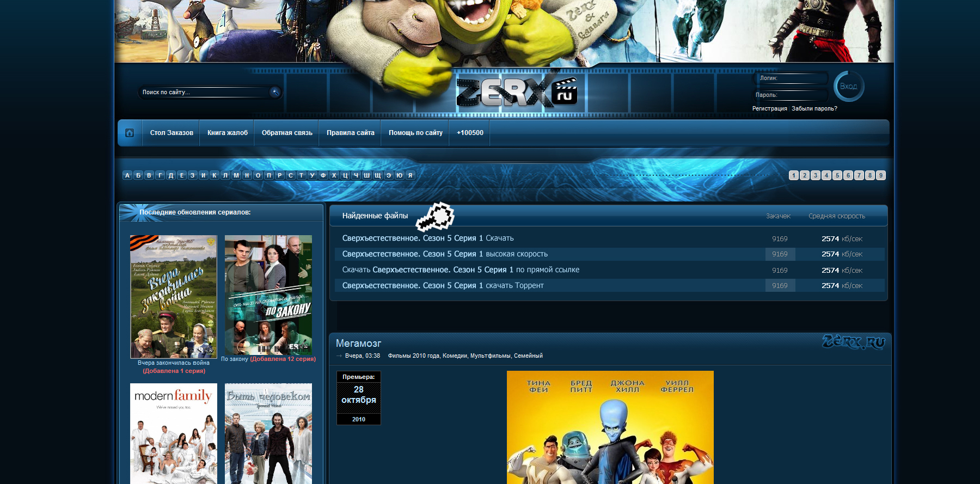Filter titles starting with digit 7
Viewport: 980px width, 484px height.
(x=859, y=175)
